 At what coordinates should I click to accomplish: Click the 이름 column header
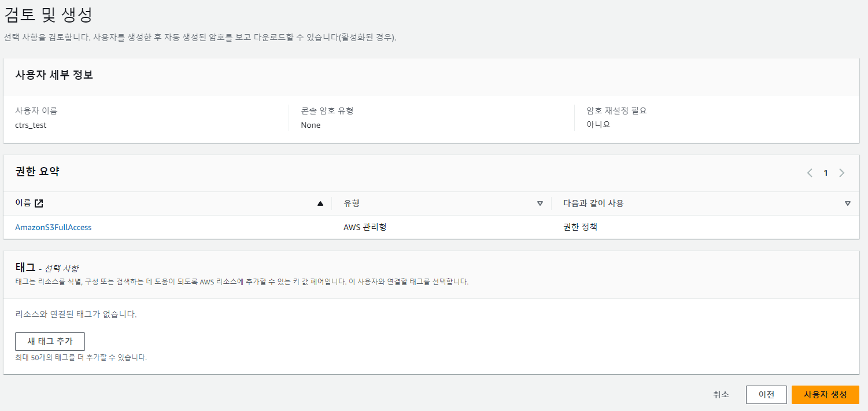pyautogui.click(x=23, y=203)
